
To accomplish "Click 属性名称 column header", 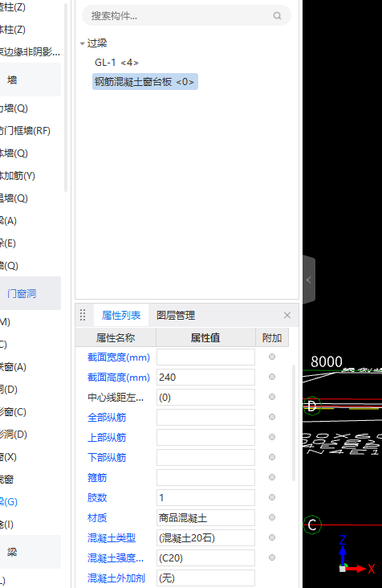I will (x=116, y=338).
